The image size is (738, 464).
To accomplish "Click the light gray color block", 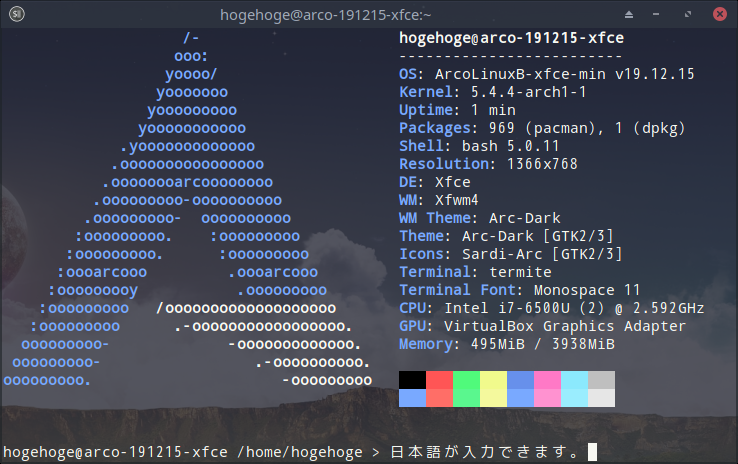I will click(601, 380).
